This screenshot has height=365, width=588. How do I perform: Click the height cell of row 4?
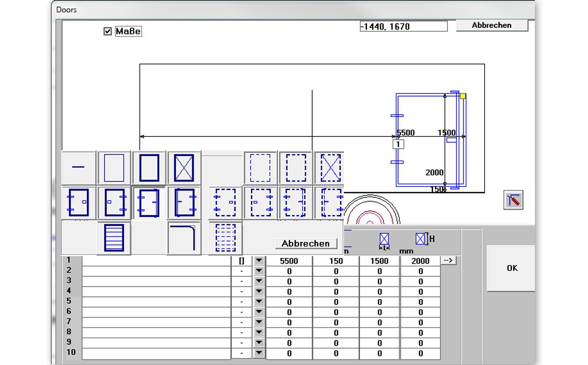[x=420, y=291]
